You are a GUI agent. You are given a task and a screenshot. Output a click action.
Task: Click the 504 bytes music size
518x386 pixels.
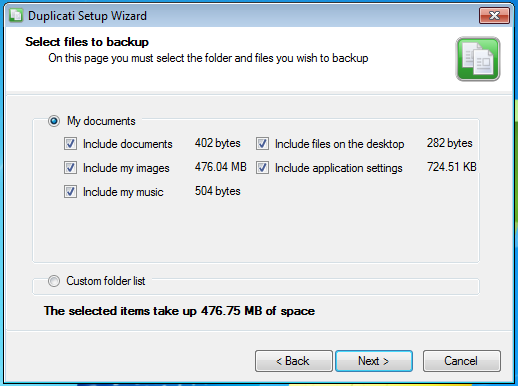click(x=218, y=191)
